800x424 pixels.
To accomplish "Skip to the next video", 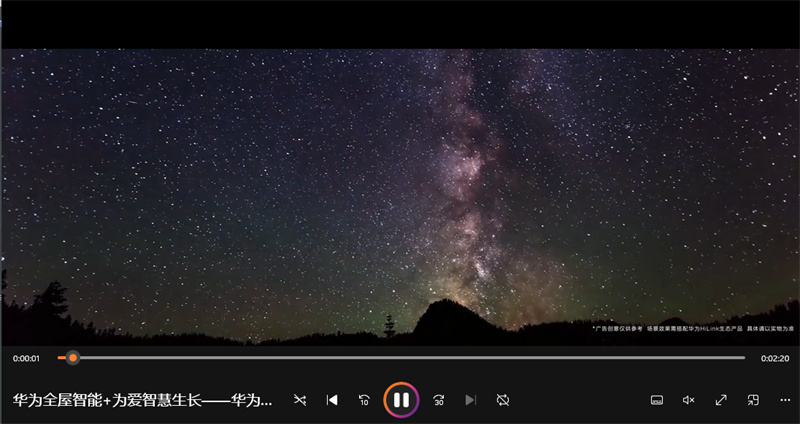I will point(470,400).
